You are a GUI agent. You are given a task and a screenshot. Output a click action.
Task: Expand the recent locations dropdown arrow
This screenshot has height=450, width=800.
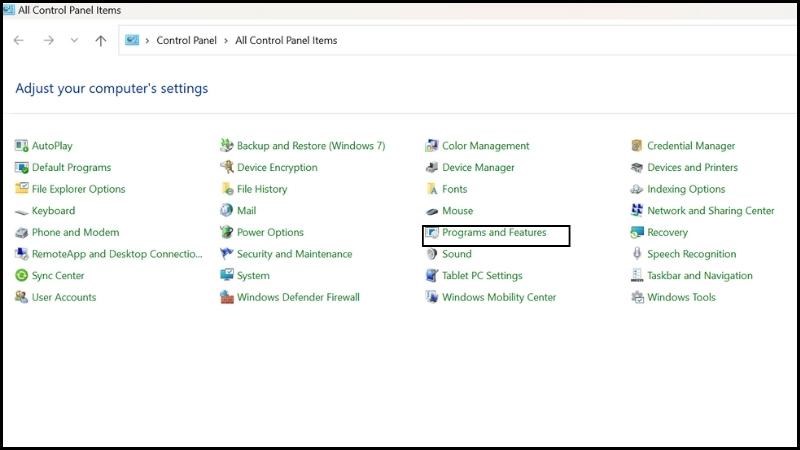click(x=74, y=41)
